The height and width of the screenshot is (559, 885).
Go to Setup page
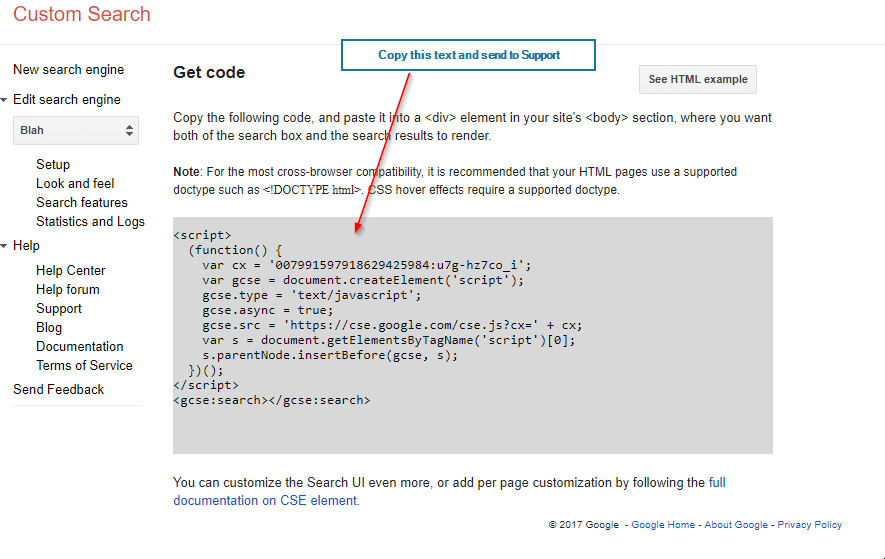(x=53, y=164)
